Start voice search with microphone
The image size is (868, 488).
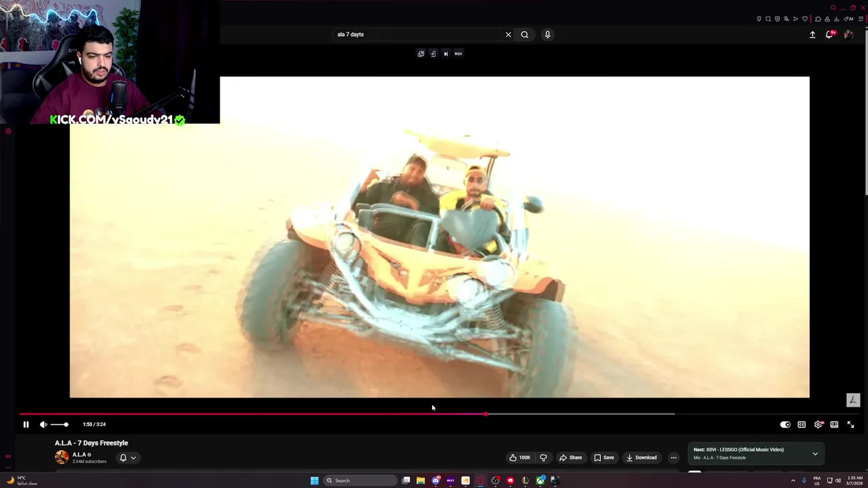point(547,35)
